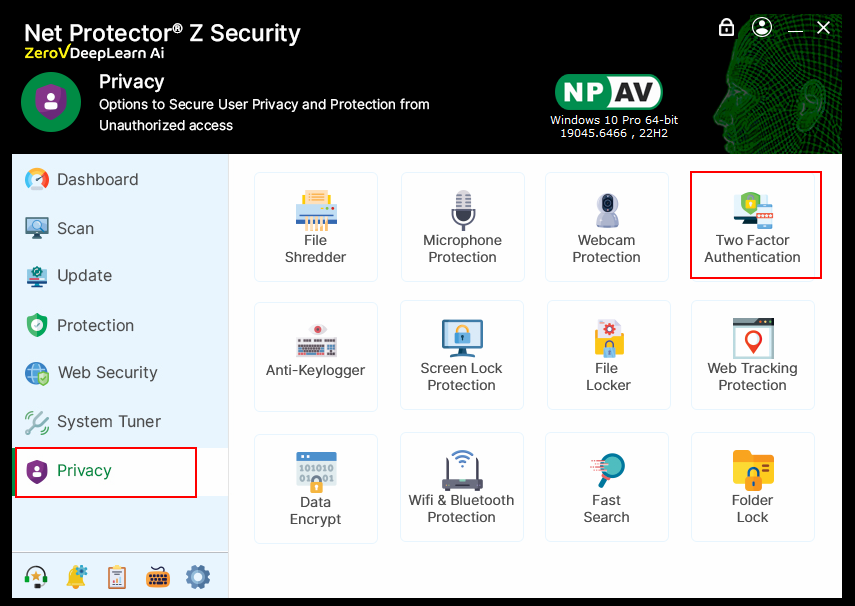Go to the Web Security section

[107, 373]
